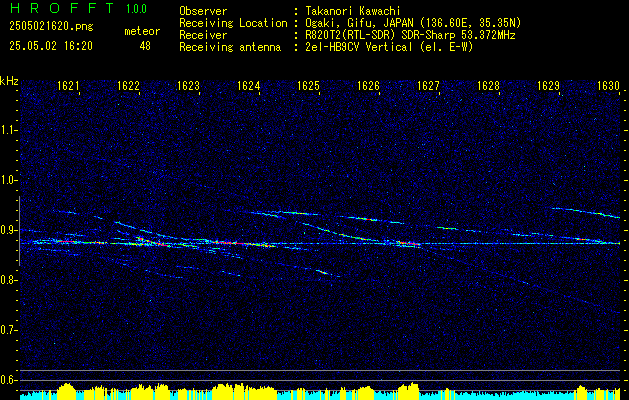Click observer name Takanori Kawachi
Image resolution: width=629 pixels, height=400 pixels.
(x=353, y=11)
